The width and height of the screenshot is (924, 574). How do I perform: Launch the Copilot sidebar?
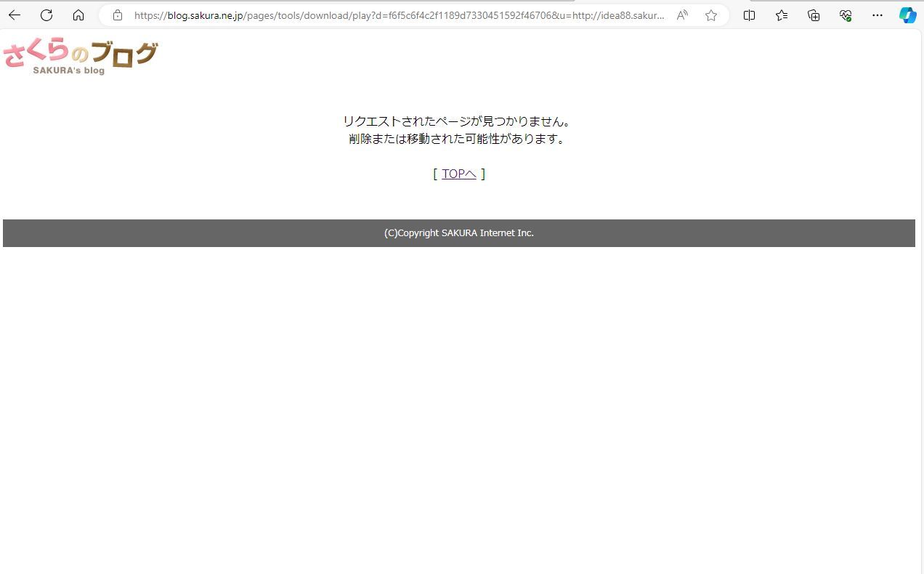tap(907, 15)
